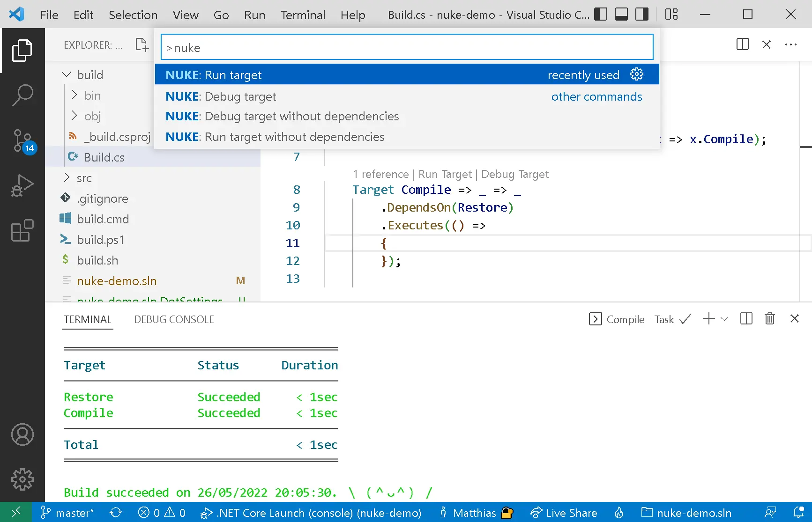
Task: Open the remote window indicator
Action: point(16,512)
